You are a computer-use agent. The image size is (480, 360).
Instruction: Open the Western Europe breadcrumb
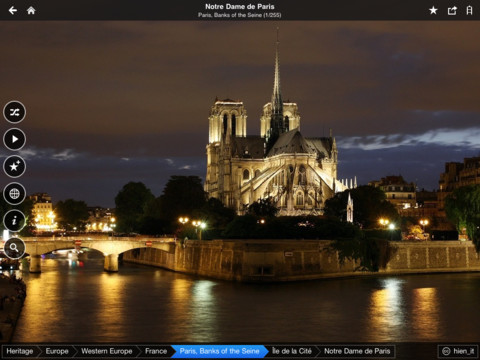107,351
